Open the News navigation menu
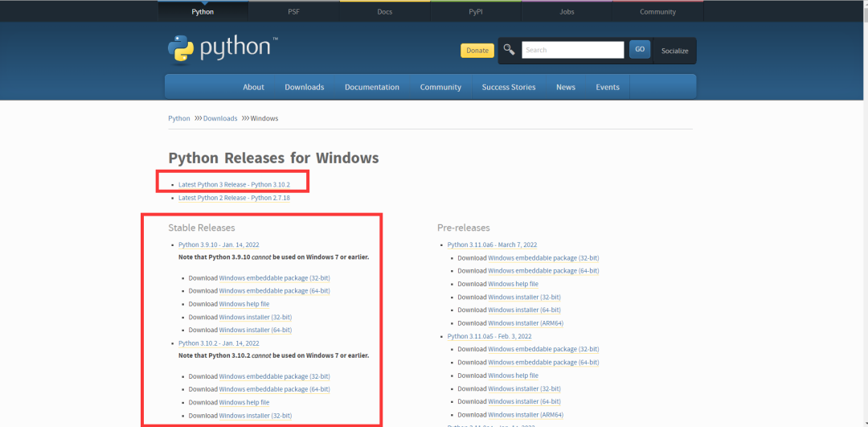This screenshot has width=868, height=427. [x=566, y=87]
